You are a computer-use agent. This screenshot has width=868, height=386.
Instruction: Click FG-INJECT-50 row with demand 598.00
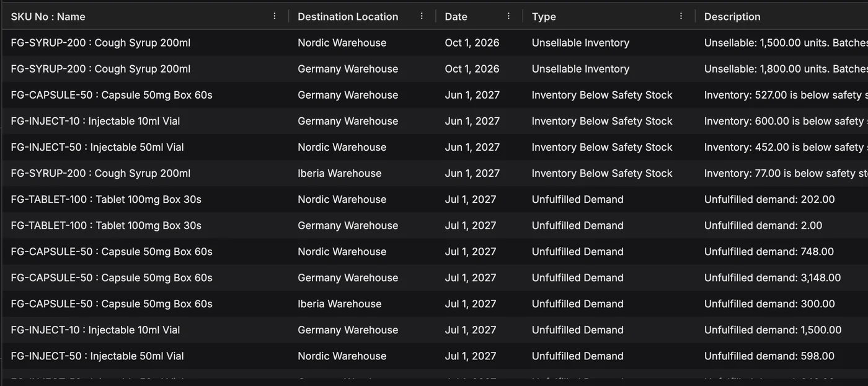coord(434,356)
